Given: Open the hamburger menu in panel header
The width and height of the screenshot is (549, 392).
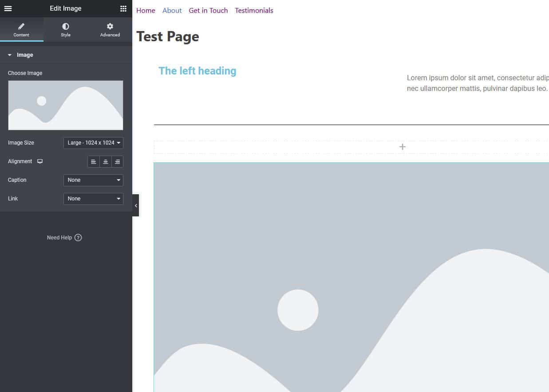Looking at the screenshot, I should click(8, 8).
